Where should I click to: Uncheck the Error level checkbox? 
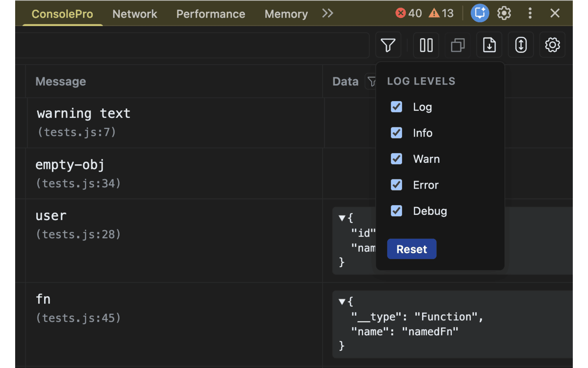tap(396, 185)
